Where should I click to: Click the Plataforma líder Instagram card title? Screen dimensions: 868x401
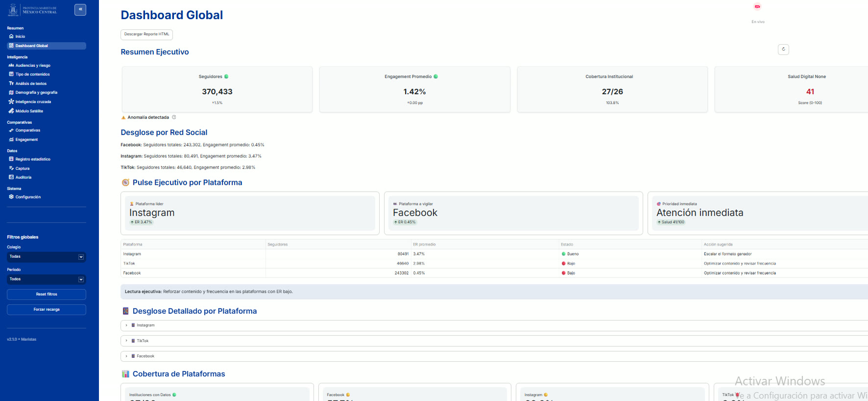[x=152, y=213]
